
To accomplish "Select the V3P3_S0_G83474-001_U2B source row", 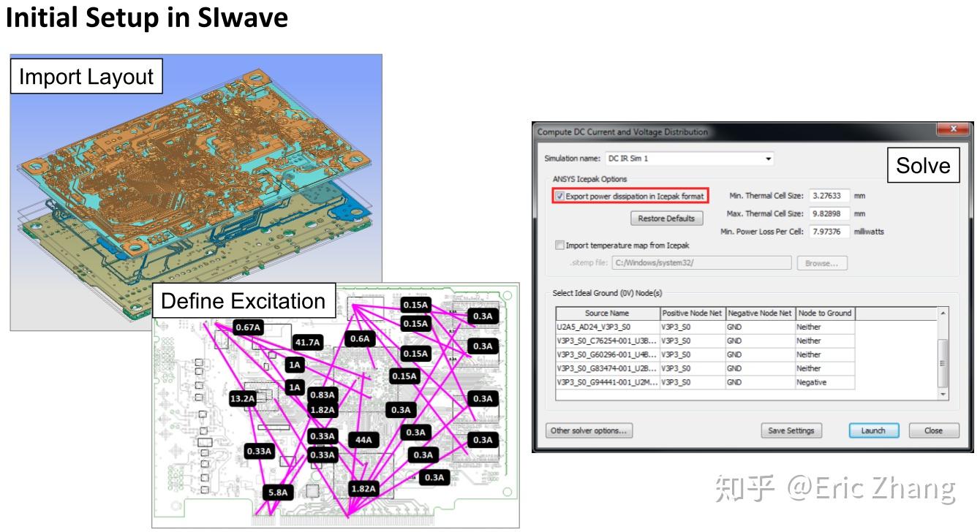I will [705, 368].
